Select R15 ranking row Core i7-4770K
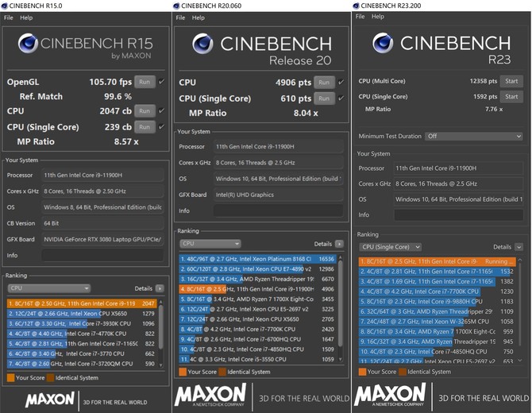 click(82, 334)
